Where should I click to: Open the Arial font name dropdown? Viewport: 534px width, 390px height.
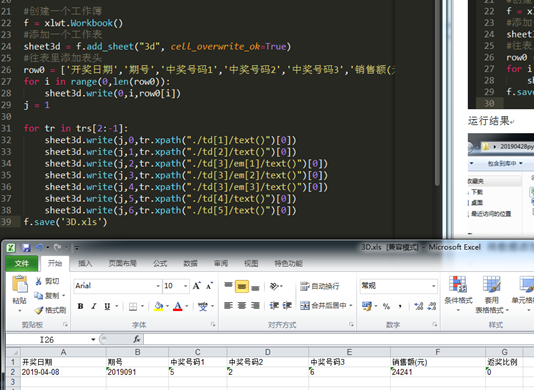tap(158, 286)
